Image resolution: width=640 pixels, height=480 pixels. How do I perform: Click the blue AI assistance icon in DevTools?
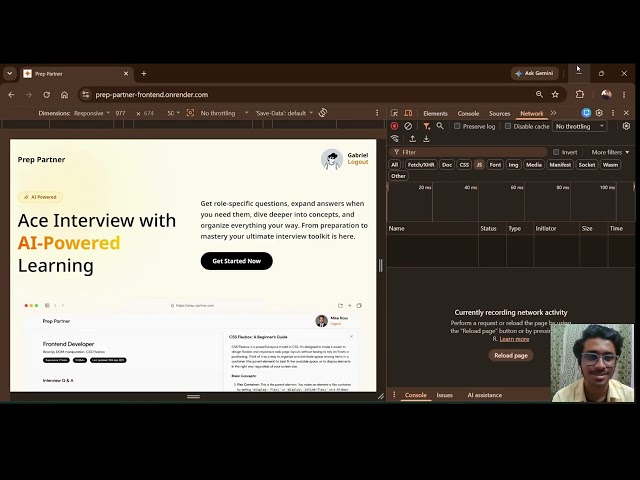[x=586, y=113]
